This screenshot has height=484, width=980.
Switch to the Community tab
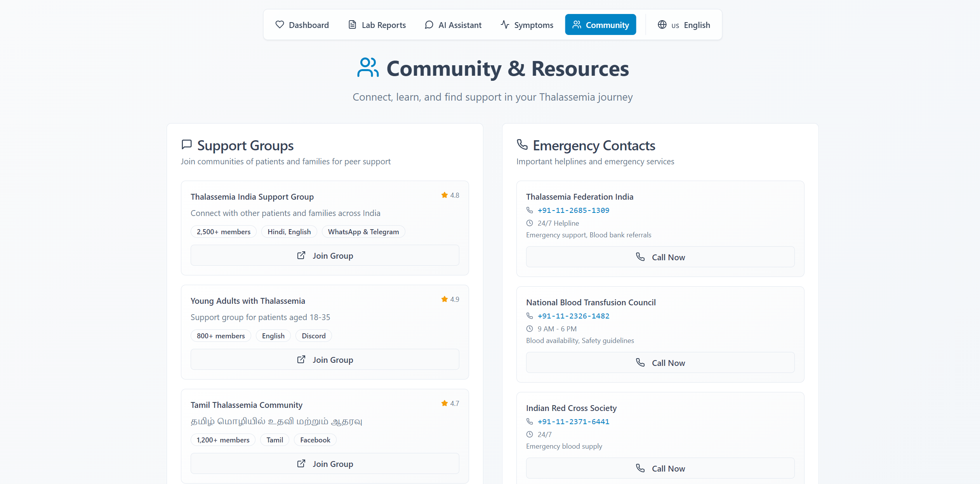[x=600, y=25]
